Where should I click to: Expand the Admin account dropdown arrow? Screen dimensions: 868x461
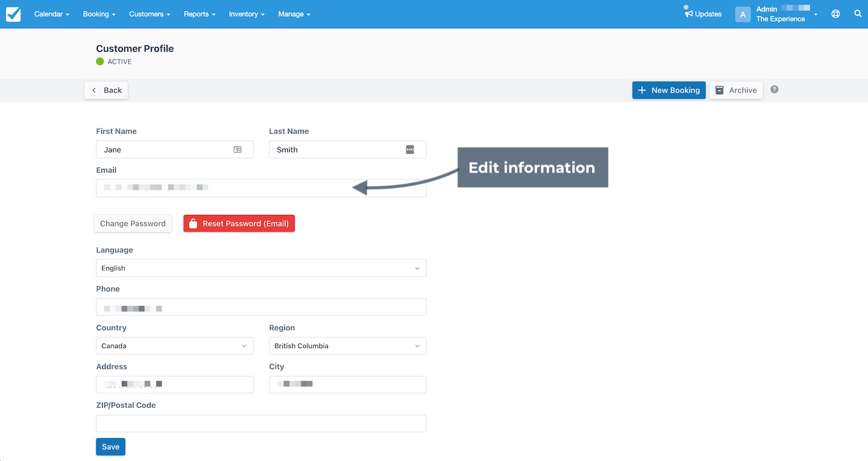(816, 15)
